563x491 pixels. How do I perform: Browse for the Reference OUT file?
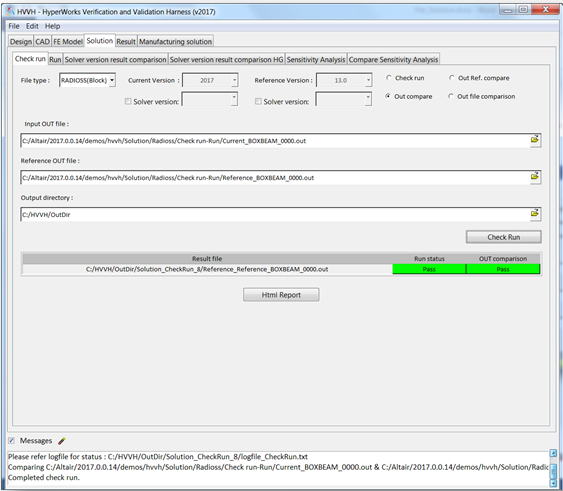[x=535, y=176]
